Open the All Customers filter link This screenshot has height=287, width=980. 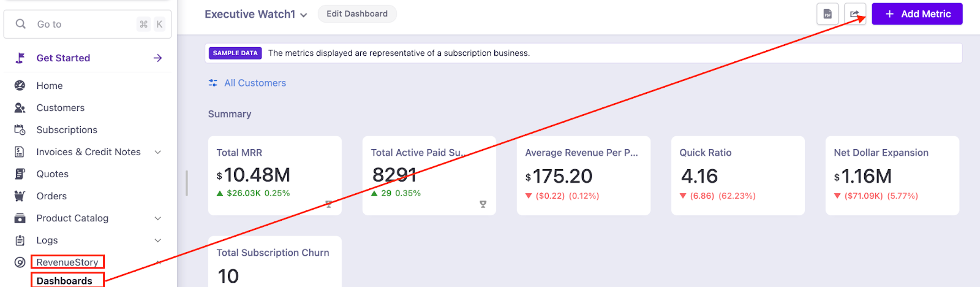point(255,83)
